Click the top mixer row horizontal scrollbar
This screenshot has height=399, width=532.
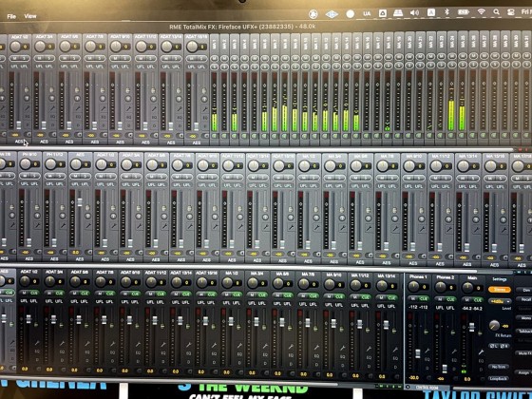(x=256, y=148)
